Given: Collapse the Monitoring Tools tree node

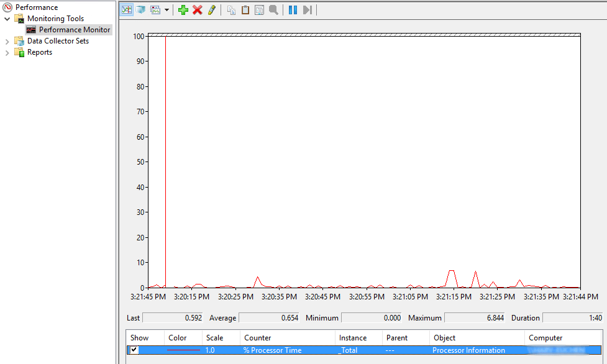Looking at the screenshot, I should [x=7, y=18].
